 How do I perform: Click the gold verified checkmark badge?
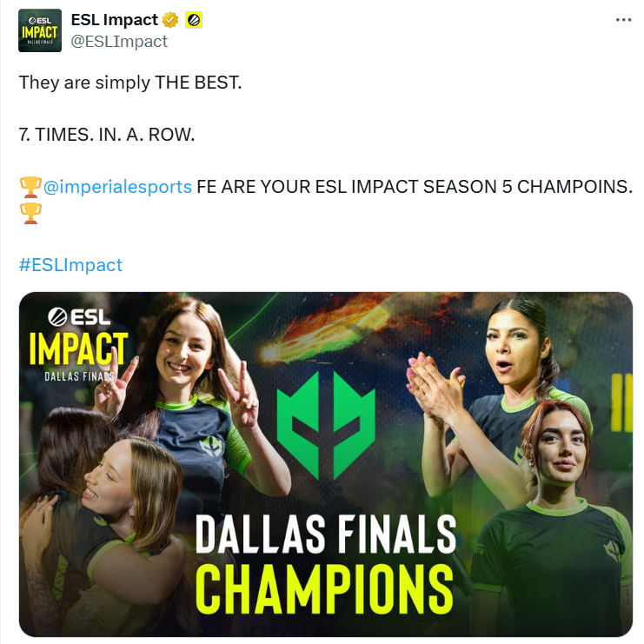[170, 20]
